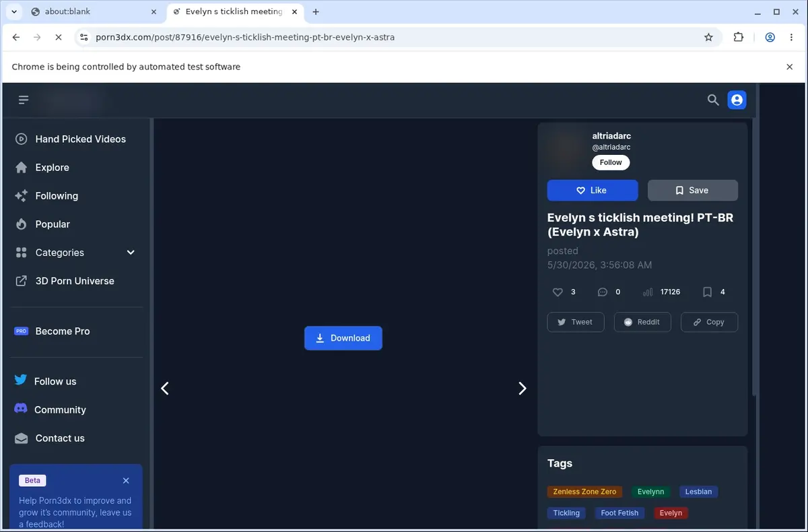Select the Zenless Zone Zero tag

click(584, 492)
